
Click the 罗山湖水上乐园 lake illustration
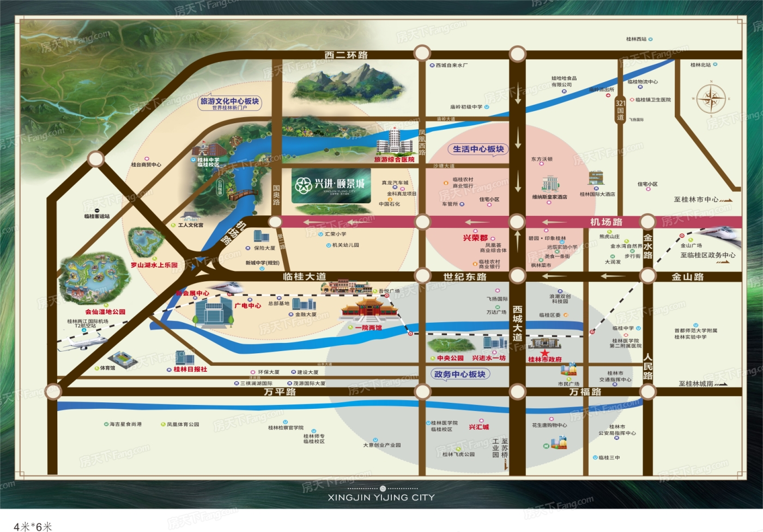[146, 242]
